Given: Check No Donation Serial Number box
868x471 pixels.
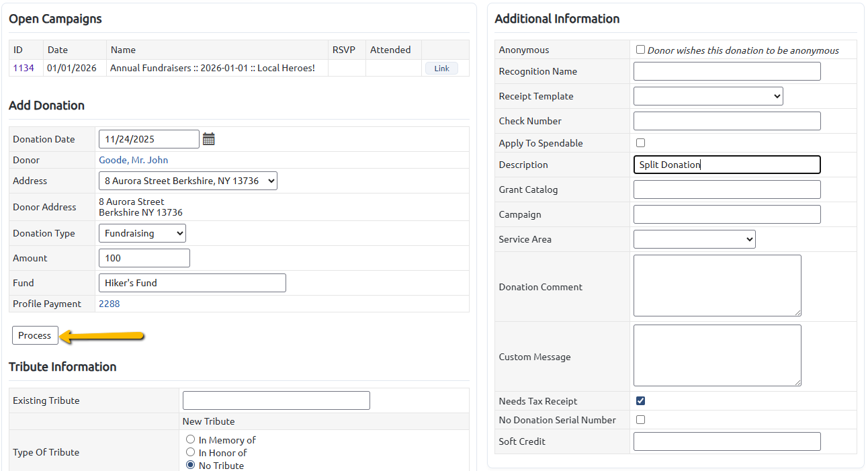Looking at the screenshot, I should pyautogui.click(x=640, y=420).
